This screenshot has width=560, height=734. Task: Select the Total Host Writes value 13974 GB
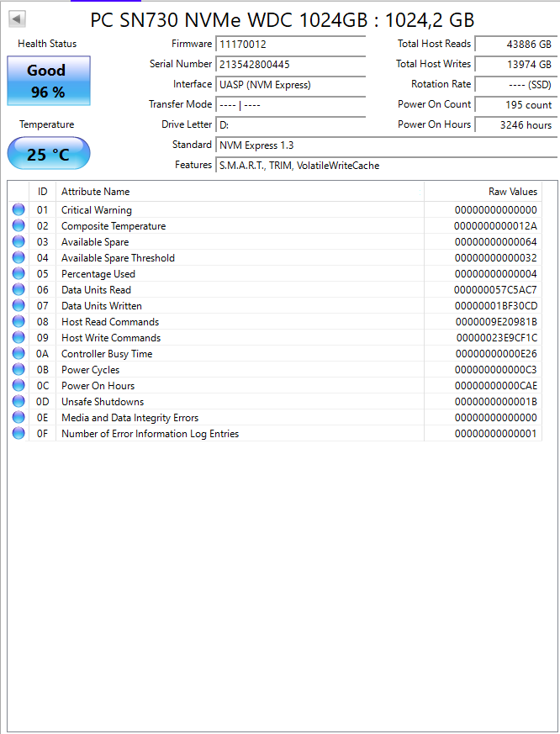[x=516, y=64]
